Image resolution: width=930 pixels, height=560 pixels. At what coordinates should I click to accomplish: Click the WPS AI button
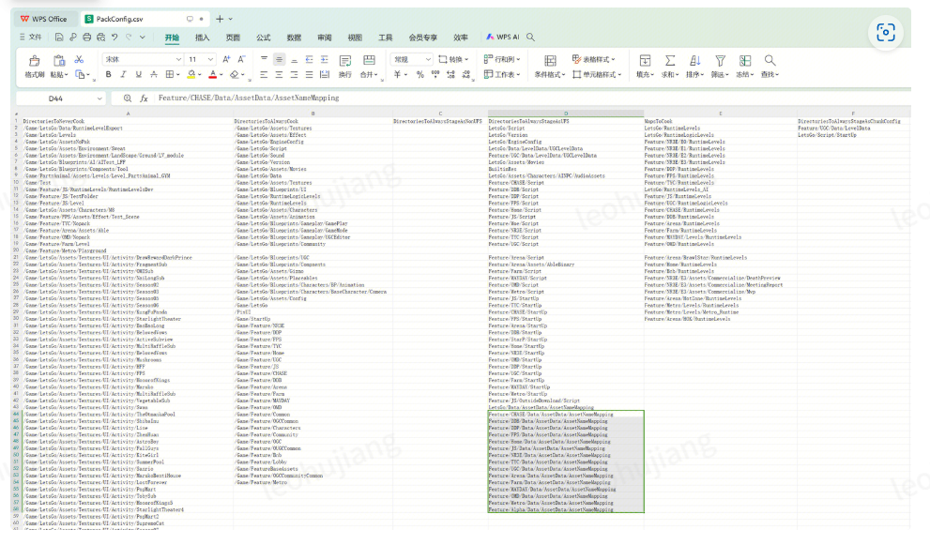pos(502,37)
